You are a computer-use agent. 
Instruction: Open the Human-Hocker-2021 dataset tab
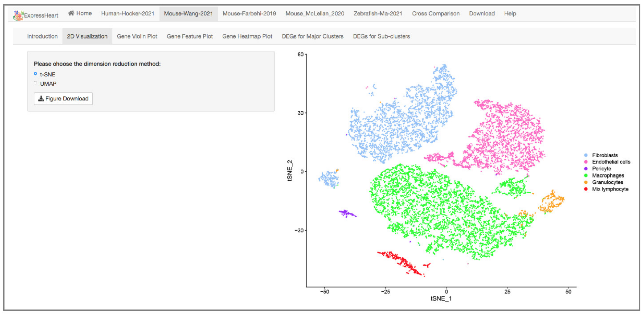click(x=127, y=14)
